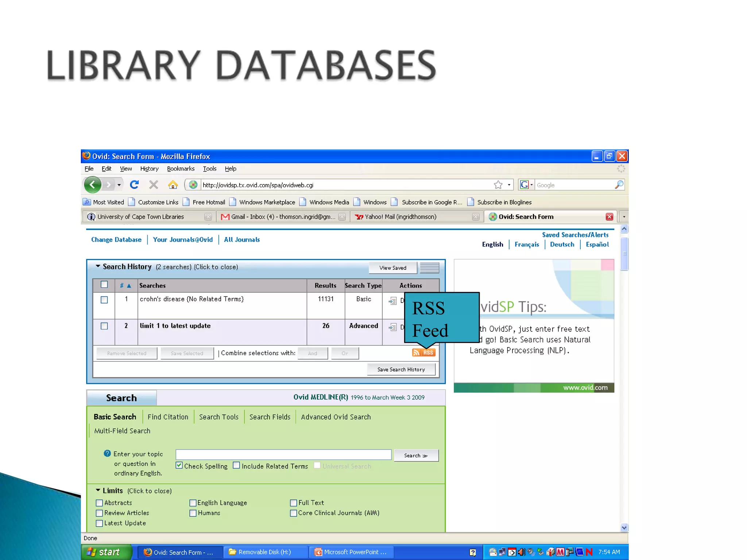Click the Firefox Back navigation button
Screen dimensions: 747x560
93,185
